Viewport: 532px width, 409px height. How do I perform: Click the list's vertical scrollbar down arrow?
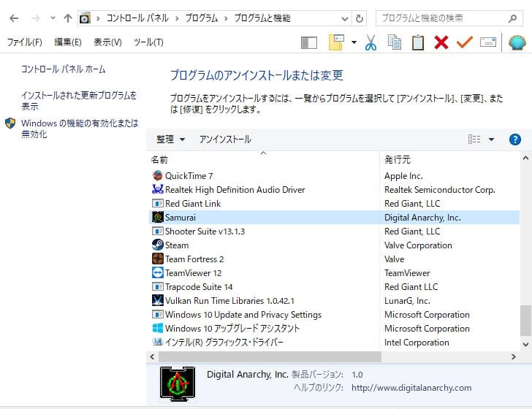point(525,345)
